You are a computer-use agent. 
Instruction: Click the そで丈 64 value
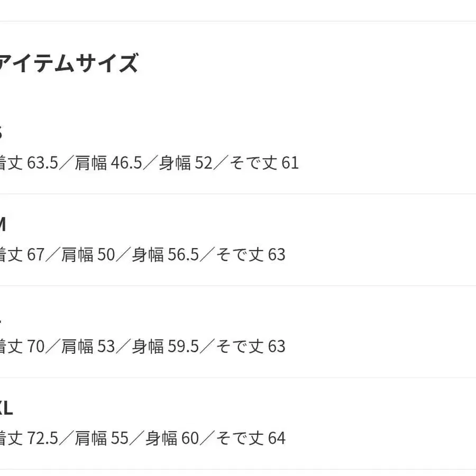coord(251,438)
